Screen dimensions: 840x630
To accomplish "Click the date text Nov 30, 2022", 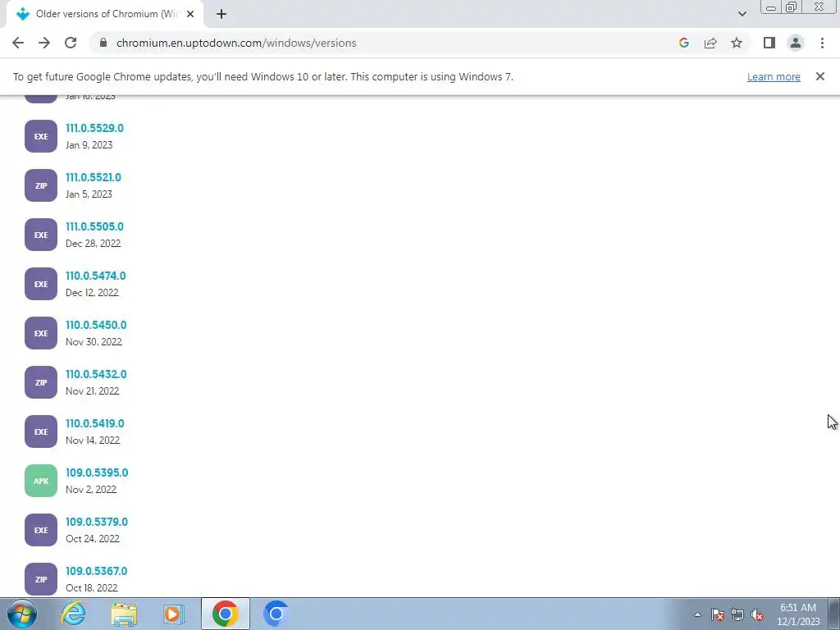I will 94,342.
